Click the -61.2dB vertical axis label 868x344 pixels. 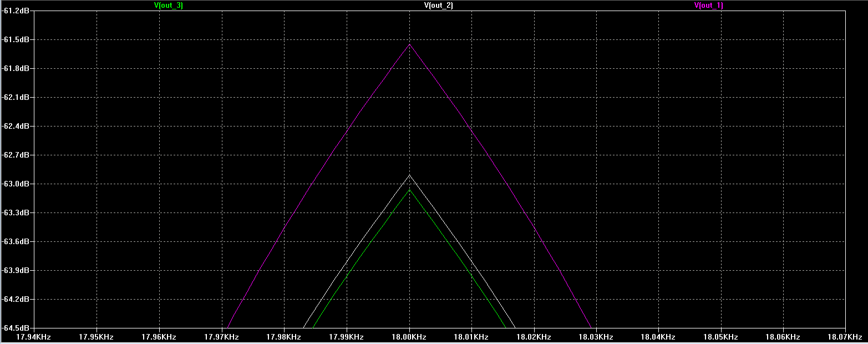coord(15,11)
